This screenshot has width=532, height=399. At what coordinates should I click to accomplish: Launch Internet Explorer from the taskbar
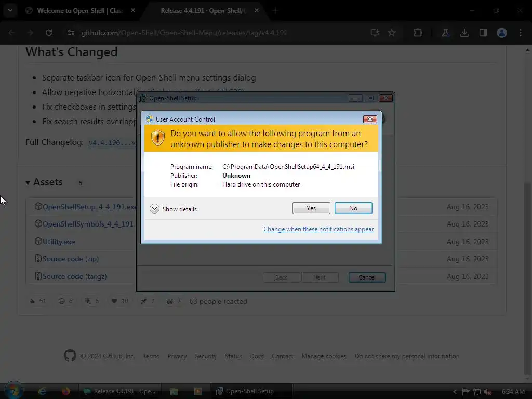pyautogui.click(x=42, y=391)
